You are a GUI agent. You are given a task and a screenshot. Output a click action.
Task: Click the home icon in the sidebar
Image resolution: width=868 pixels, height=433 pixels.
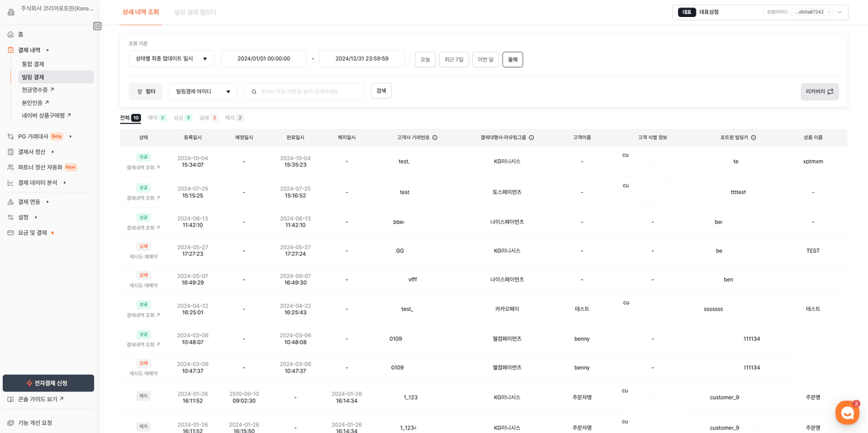tap(11, 35)
